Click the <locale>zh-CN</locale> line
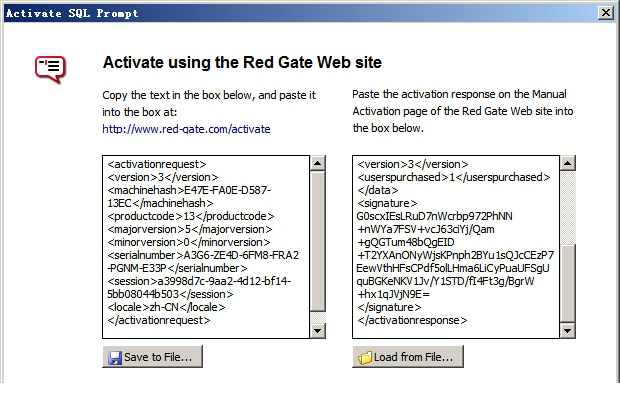Screen dimensions: 620x398 tap(166, 307)
